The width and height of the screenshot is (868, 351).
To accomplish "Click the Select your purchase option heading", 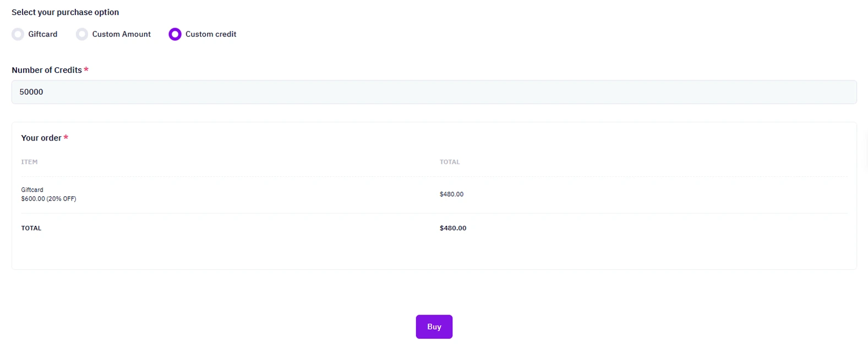I will click(65, 12).
